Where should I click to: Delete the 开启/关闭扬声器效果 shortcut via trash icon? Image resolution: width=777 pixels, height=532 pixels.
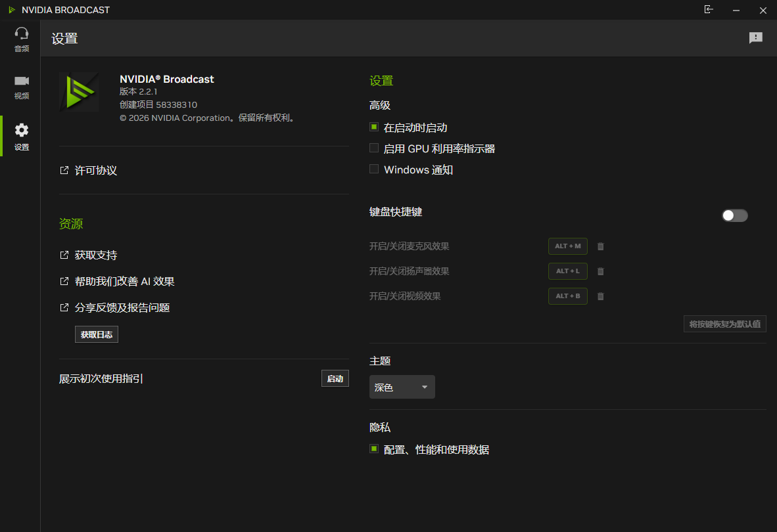coord(601,271)
